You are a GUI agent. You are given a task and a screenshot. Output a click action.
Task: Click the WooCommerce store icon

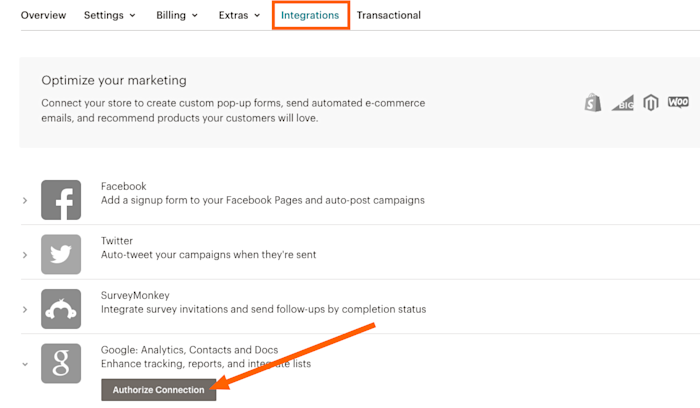click(x=678, y=102)
